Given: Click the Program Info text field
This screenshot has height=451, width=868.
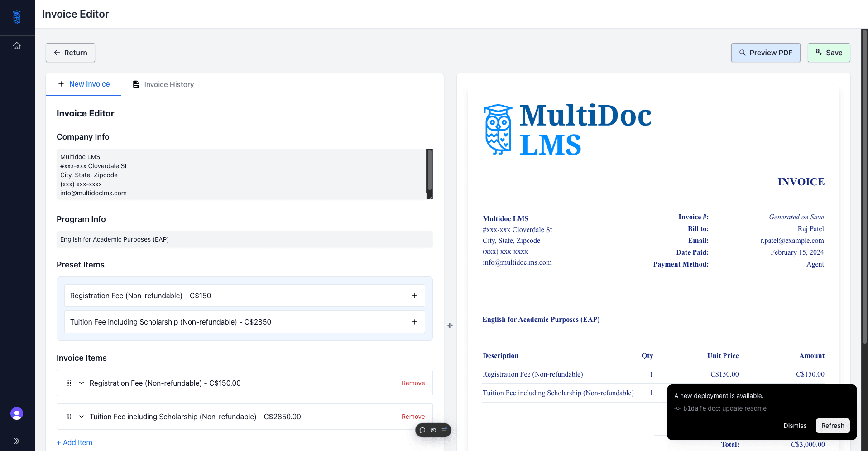Looking at the screenshot, I should click(245, 239).
